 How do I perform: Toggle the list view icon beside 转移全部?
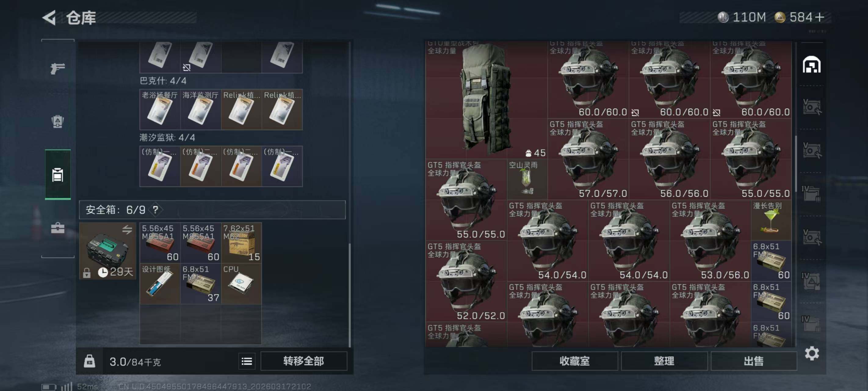(247, 361)
